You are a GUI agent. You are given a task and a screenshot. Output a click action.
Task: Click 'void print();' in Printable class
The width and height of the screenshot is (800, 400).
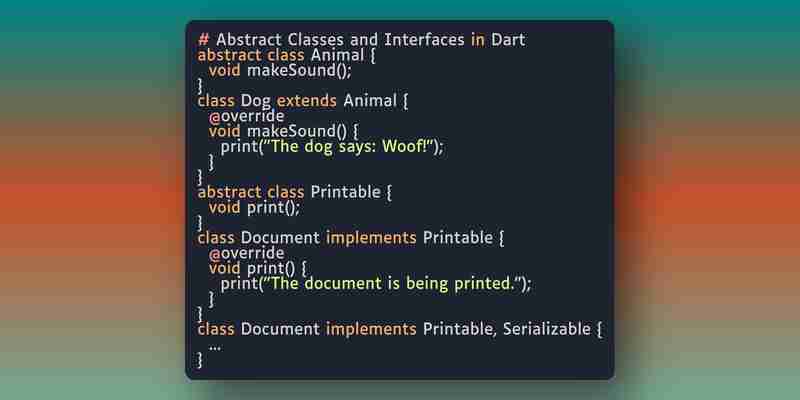[x=255, y=208]
